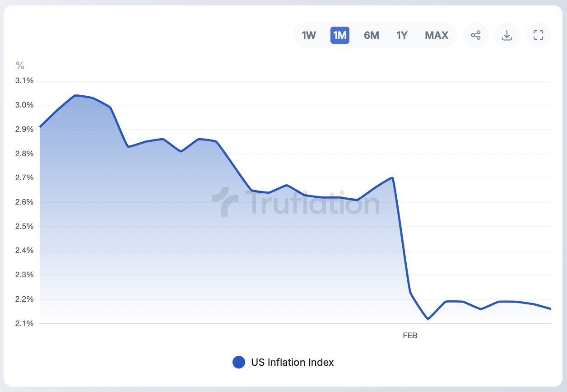
Task: Show the MAX time range
Action: [x=436, y=35]
